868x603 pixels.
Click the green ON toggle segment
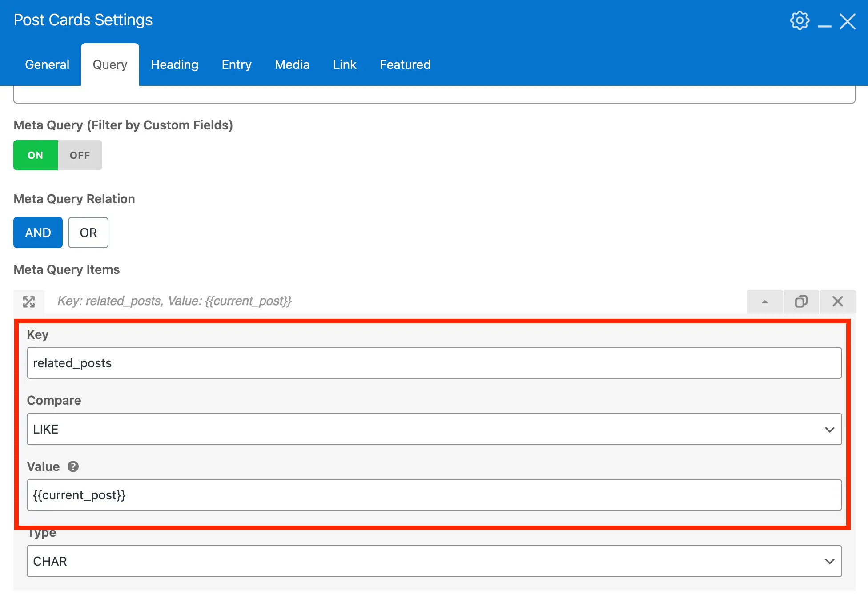pos(35,155)
